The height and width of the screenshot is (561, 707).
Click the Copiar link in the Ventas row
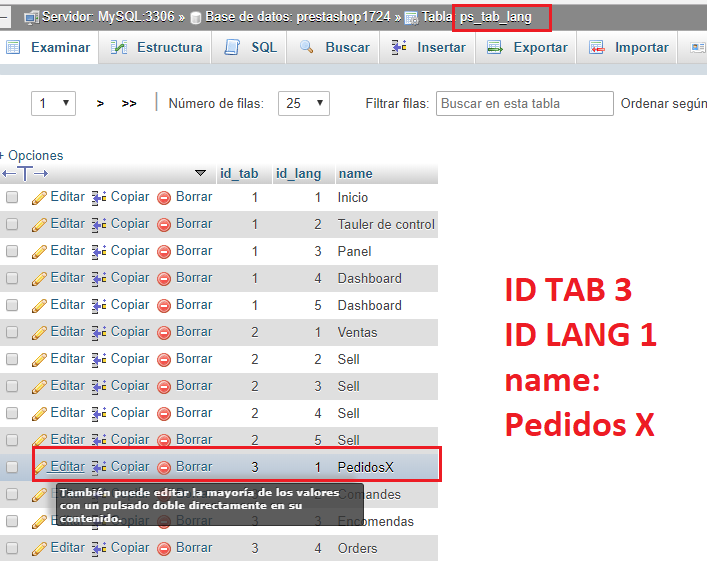pyautogui.click(x=130, y=332)
